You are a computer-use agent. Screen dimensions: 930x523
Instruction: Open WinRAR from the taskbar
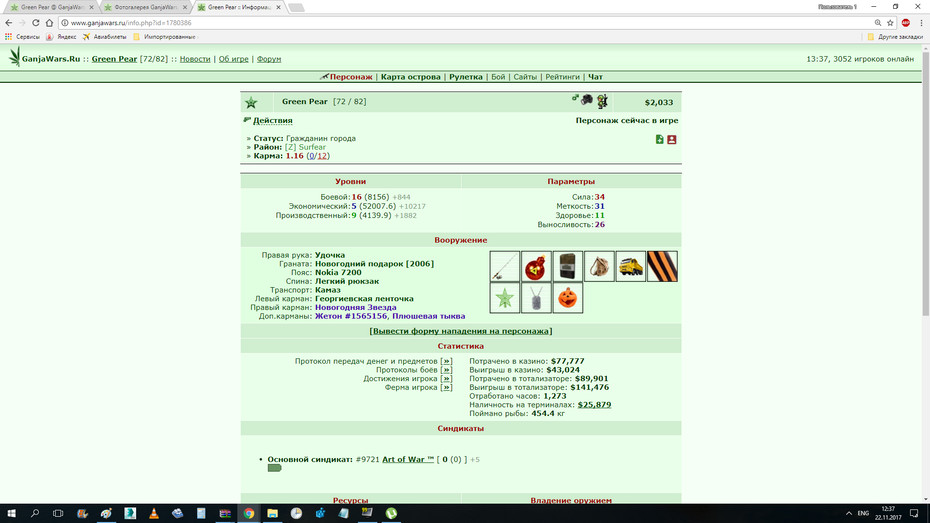(x=225, y=514)
